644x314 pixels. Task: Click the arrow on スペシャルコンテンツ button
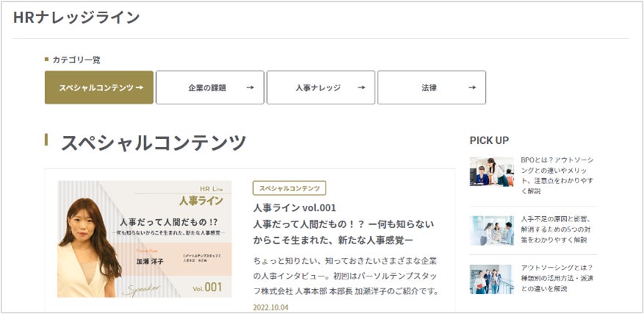pyautogui.click(x=139, y=88)
